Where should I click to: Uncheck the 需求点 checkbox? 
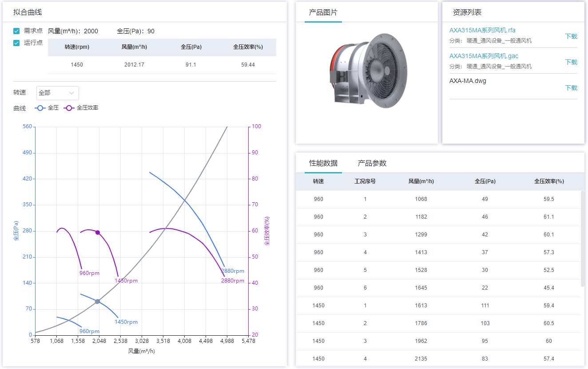(16, 31)
